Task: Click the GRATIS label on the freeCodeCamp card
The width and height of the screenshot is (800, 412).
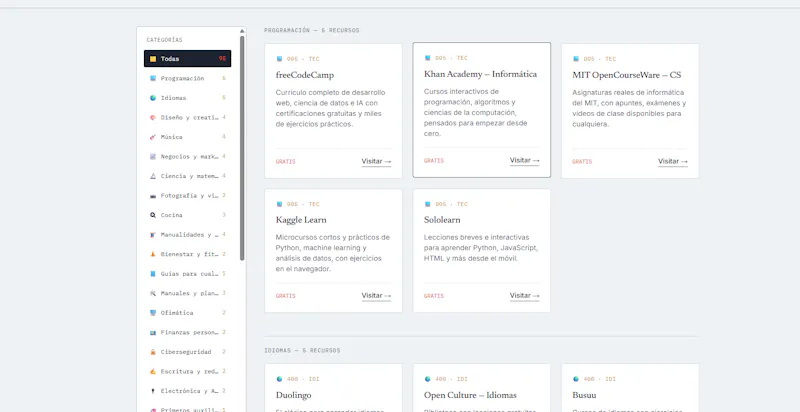Action: point(286,162)
